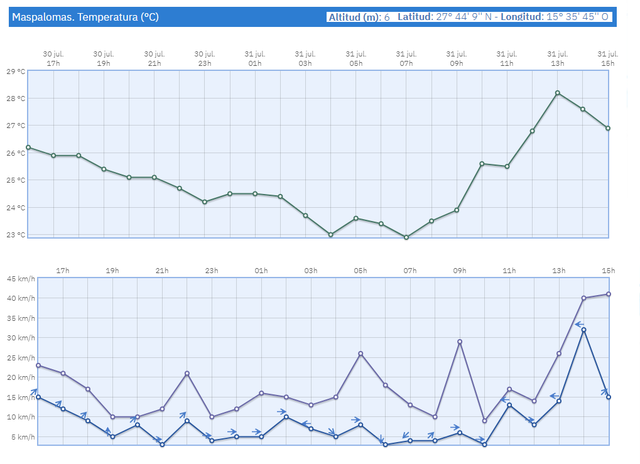640x464 pixels.
Task: Select the lowest temperature point at 07h
Action: pyautogui.click(x=406, y=238)
